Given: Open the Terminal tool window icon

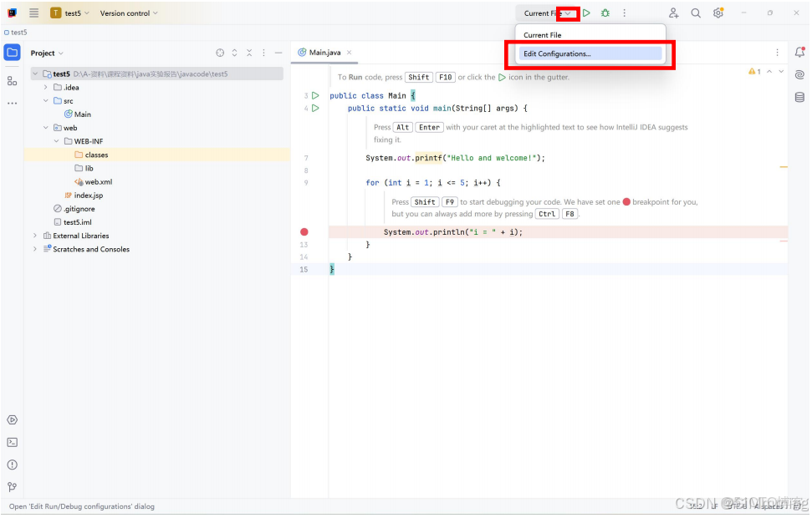Looking at the screenshot, I should (12, 442).
